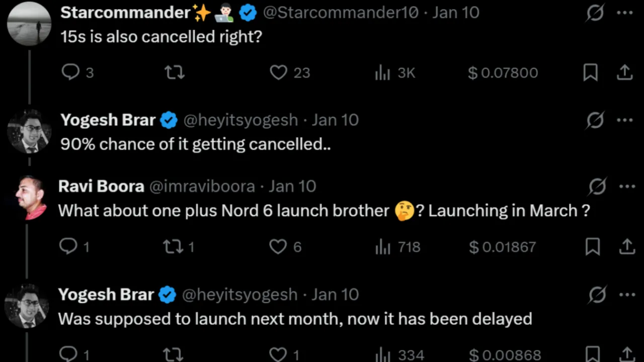The width and height of the screenshot is (644, 362).
Task: View analytics for Ravi Boora's 718 views tweet
Action: (383, 247)
